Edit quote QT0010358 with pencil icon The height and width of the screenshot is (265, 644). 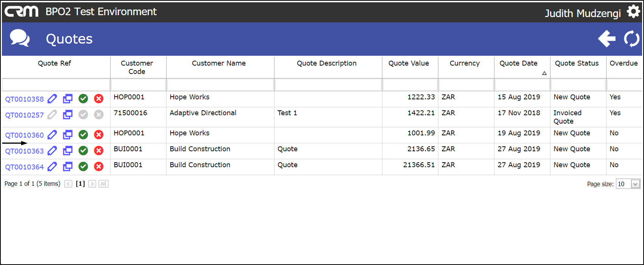point(52,99)
